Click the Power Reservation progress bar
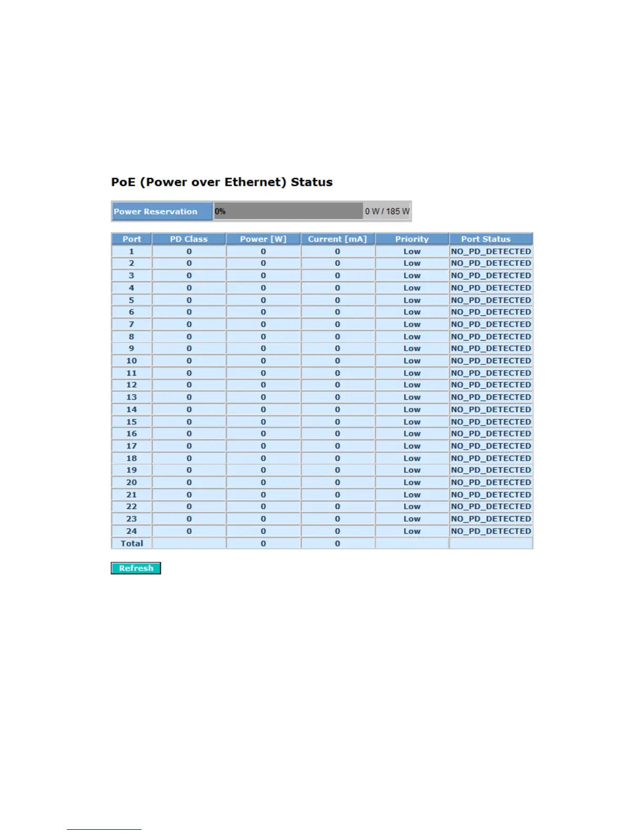 coord(288,211)
